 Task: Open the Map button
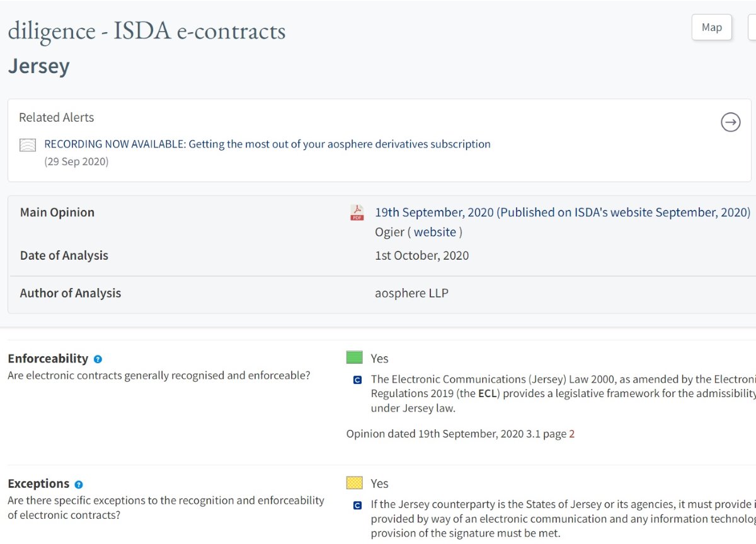click(x=711, y=27)
